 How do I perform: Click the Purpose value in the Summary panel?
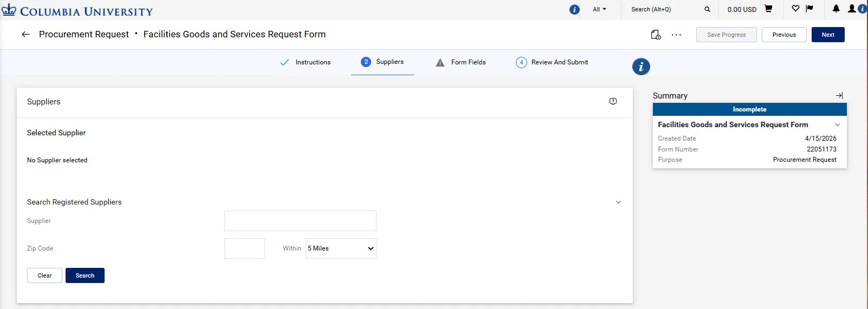point(805,160)
